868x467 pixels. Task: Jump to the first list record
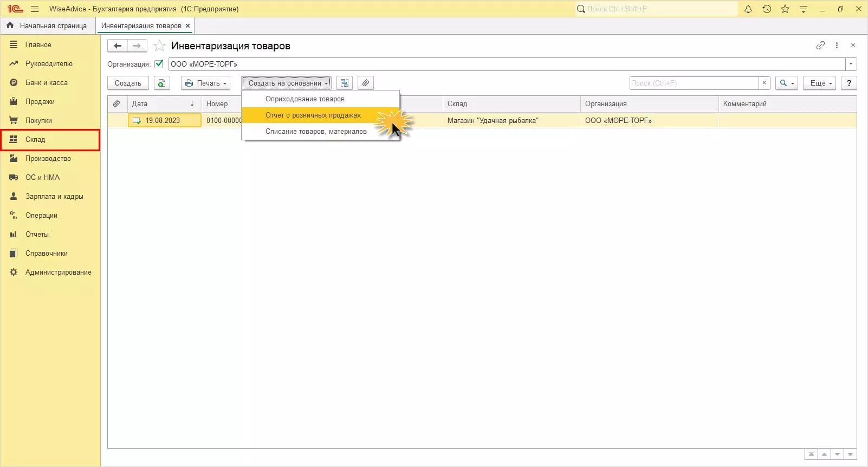pos(811,455)
